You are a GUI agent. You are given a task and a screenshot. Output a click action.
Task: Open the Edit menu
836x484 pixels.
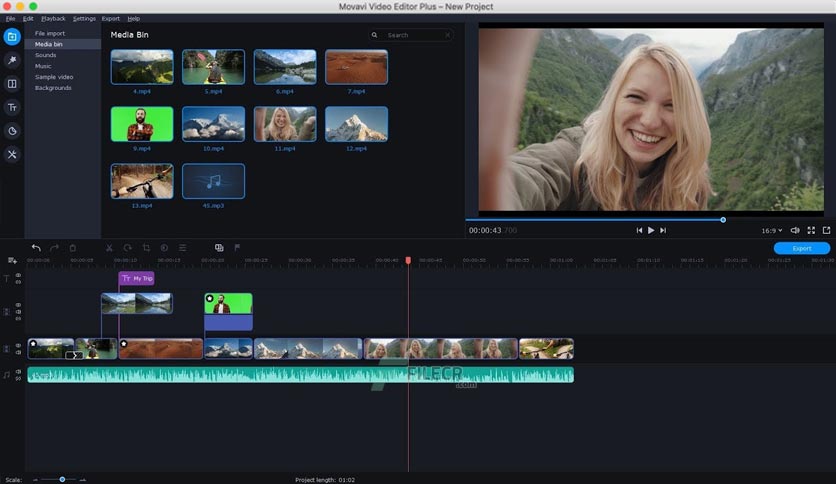(28, 19)
